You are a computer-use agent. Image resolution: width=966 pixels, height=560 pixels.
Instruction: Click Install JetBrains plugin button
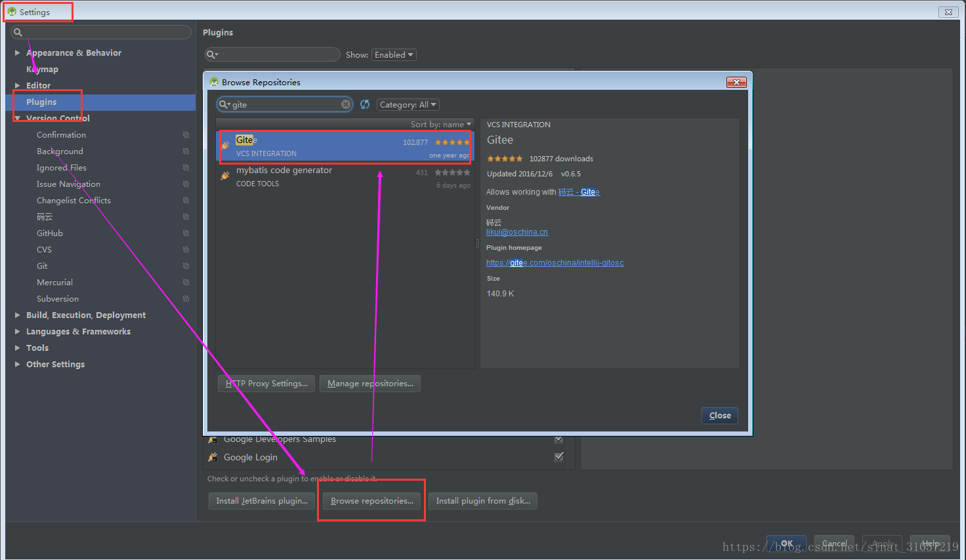click(262, 501)
